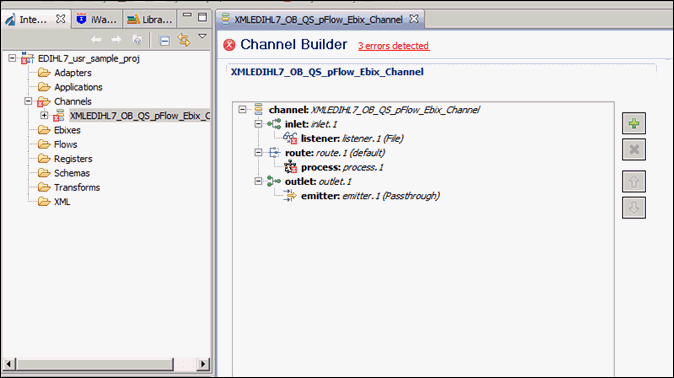Select the Registers folder
The image size is (674, 378).
pos(73,159)
